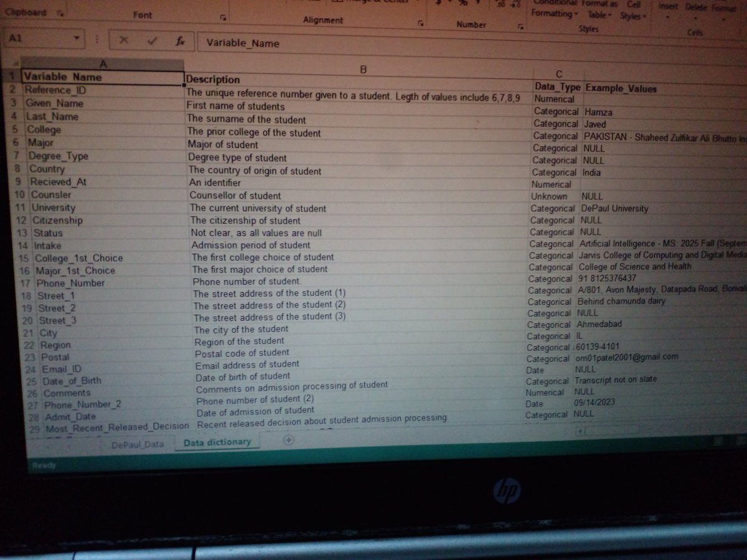Select row 10 header
The image size is (747, 560).
(19, 195)
